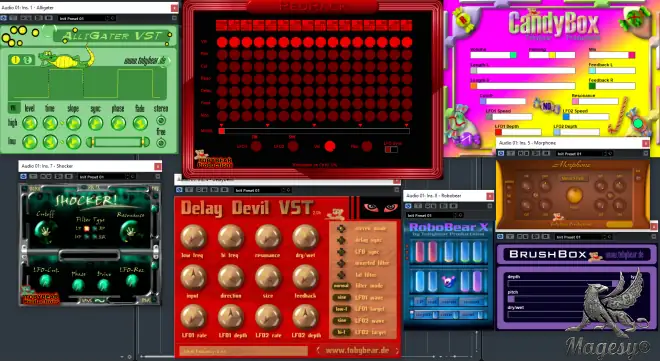Turn the high level knob in Alligater

point(29,123)
